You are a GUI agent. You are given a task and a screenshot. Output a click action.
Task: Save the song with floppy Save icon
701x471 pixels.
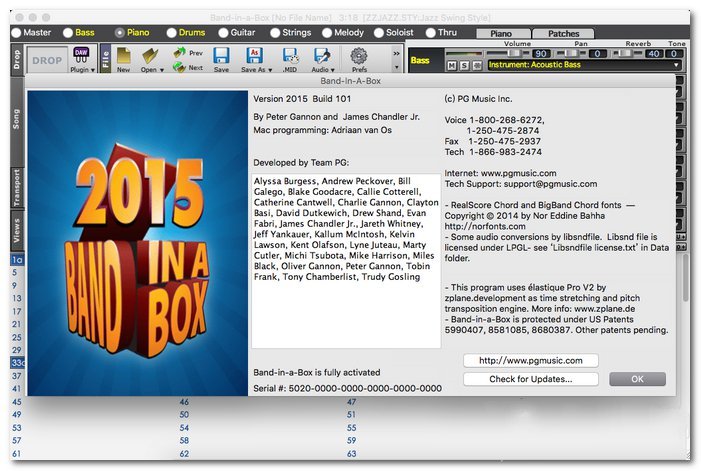click(221, 56)
